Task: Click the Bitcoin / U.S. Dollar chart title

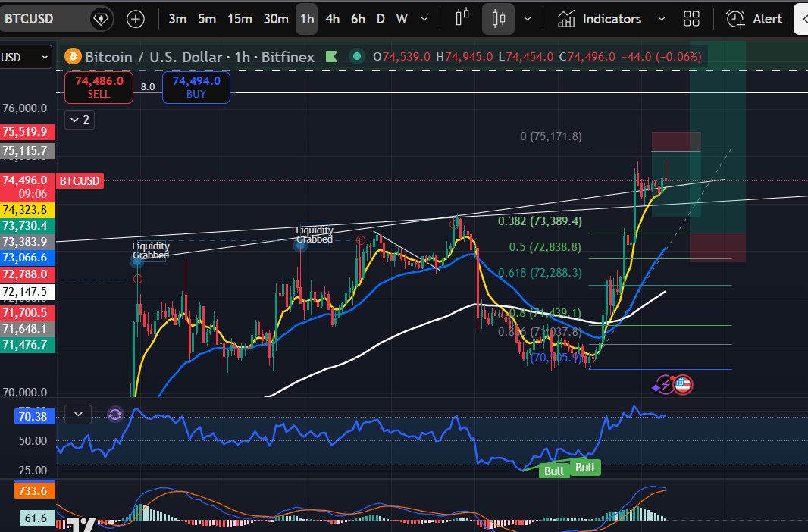Action: pos(199,57)
